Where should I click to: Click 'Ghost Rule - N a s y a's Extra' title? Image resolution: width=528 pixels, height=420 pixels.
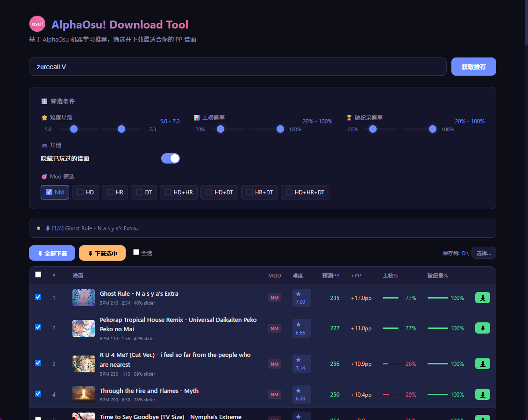click(139, 294)
